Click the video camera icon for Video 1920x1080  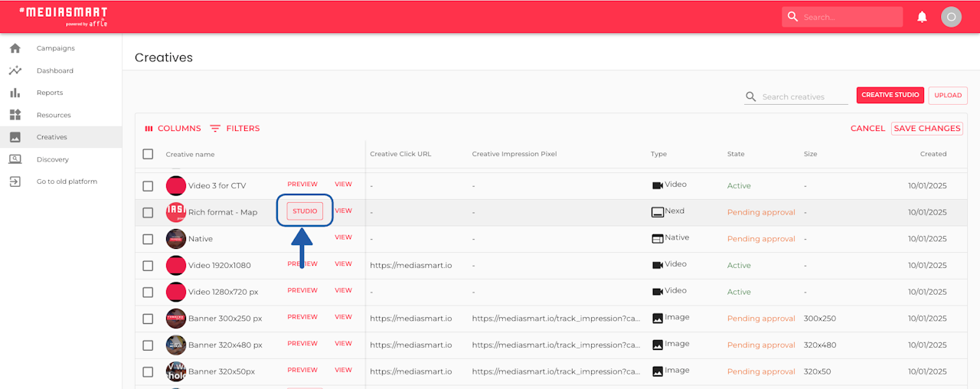click(657, 265)
